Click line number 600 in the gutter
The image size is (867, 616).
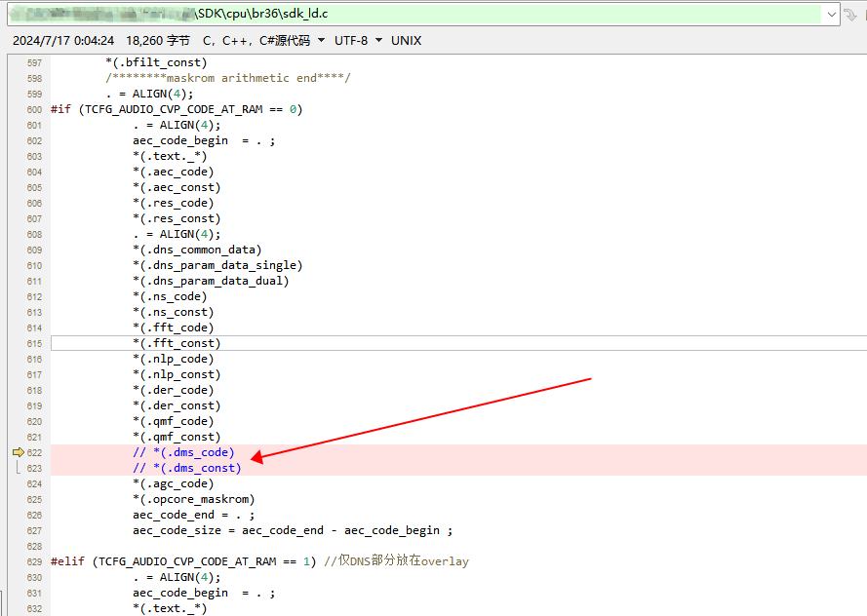(34, 109)
